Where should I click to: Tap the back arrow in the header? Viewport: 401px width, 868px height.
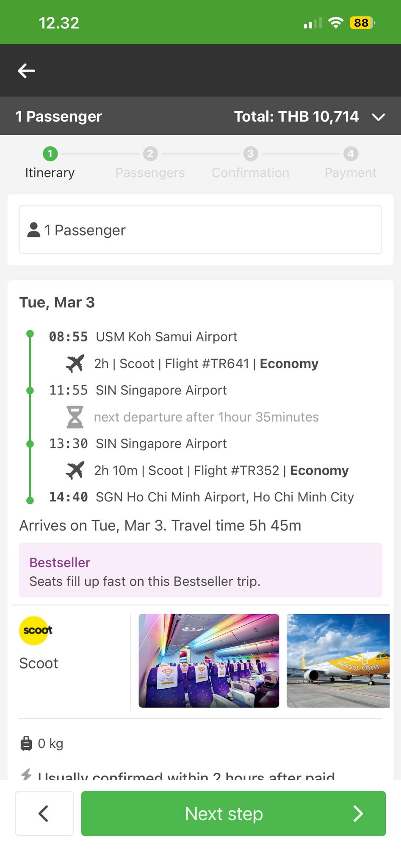coord(26,71)
